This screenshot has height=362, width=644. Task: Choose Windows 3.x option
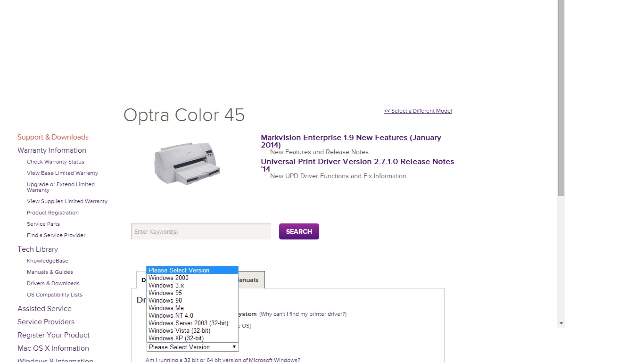(192, 285)
